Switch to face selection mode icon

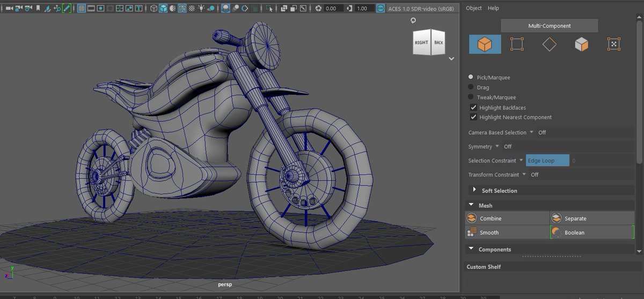(x=581, y=44)
